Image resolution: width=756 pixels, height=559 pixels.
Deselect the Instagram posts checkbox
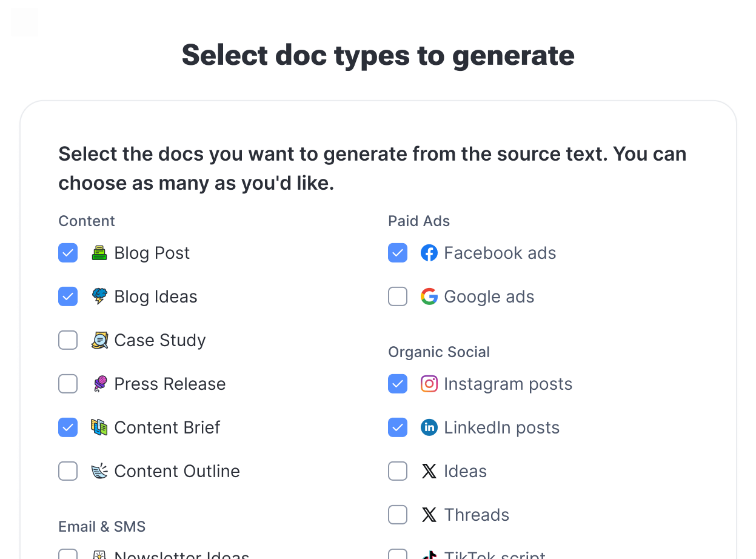pos(398,384)
